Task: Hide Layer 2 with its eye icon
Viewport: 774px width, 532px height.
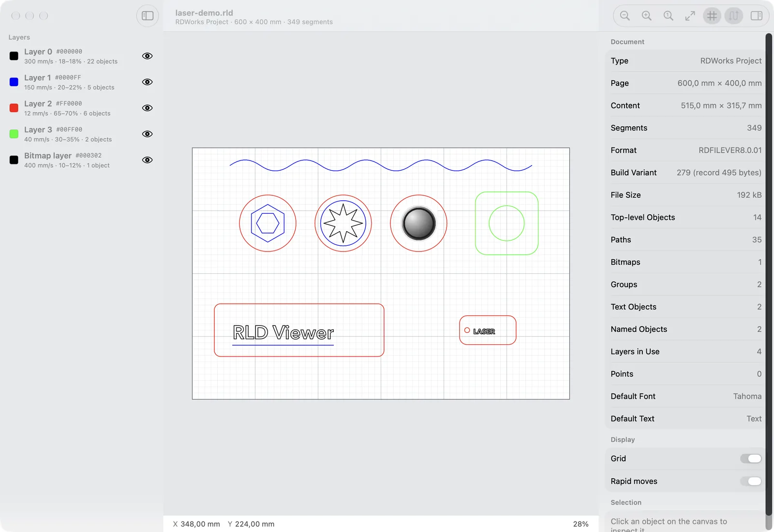Action: click(148, 108)
